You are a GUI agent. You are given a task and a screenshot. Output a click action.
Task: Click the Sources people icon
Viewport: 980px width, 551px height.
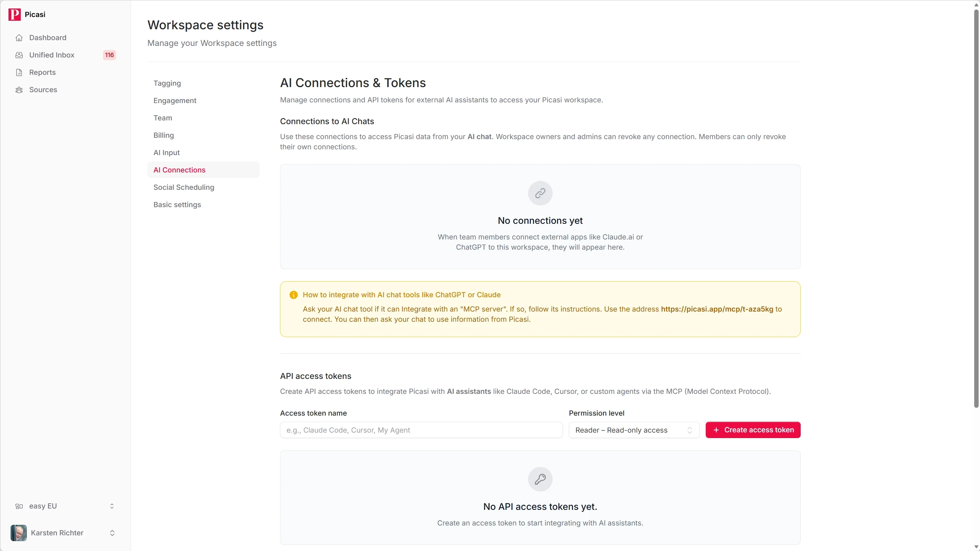tap(19, 90)
